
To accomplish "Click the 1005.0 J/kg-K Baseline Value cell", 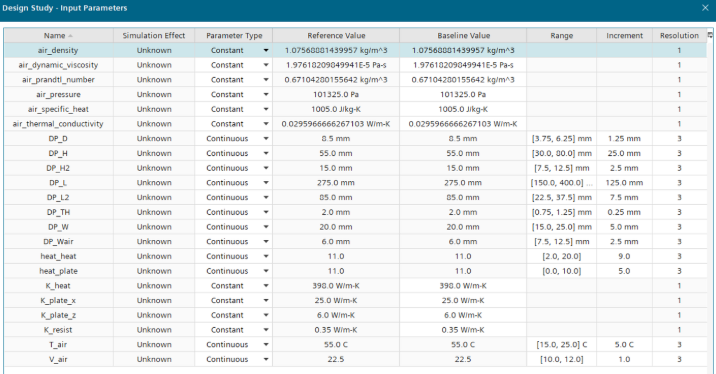I will coord(463,109).
